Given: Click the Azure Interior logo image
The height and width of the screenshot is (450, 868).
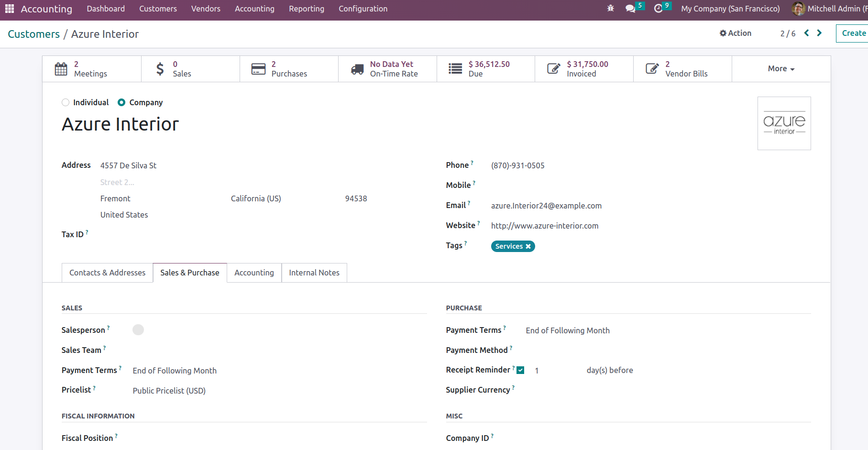Looking at the screenshot, I should point(784,123).
